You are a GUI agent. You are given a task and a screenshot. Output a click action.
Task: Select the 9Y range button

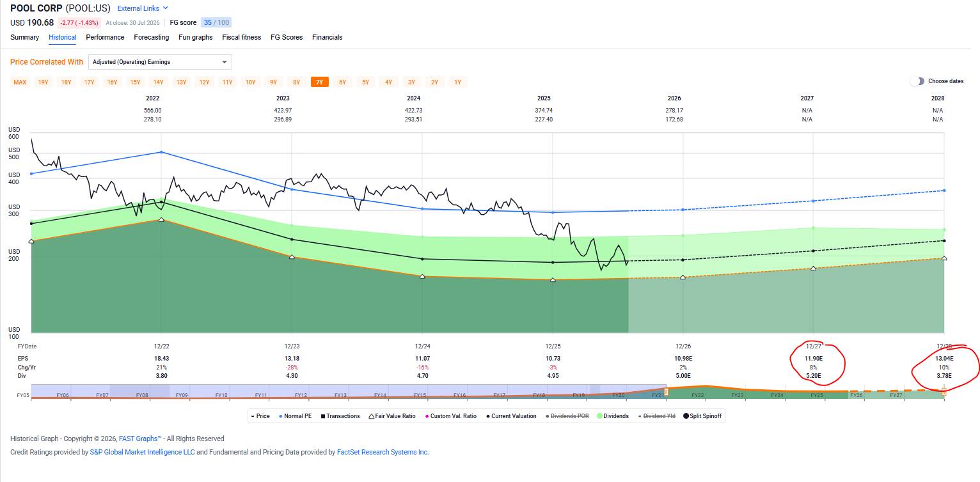coord(273,82)
